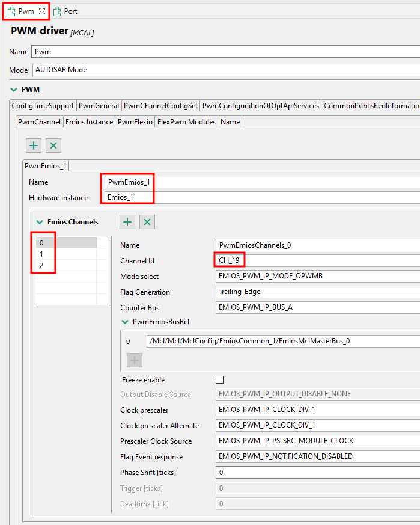Select Emios channel 0 in list

(x=66, y=243)
